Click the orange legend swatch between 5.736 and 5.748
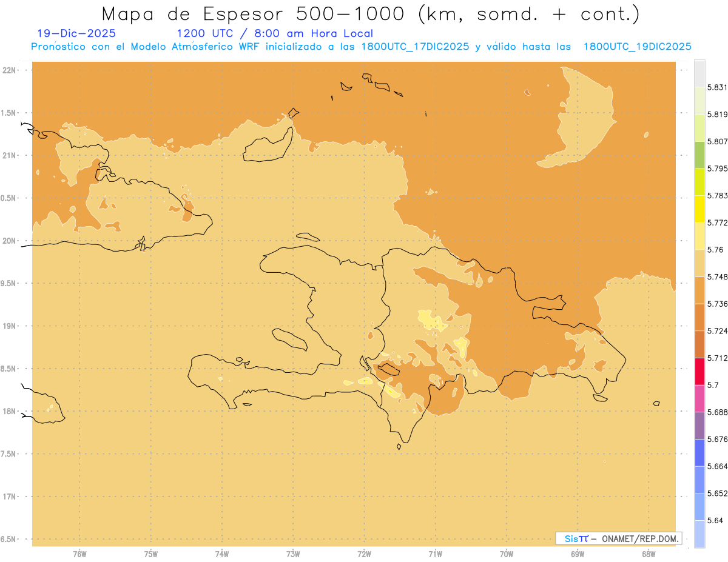This screenshot has height=562, width=728. (699, 290)
